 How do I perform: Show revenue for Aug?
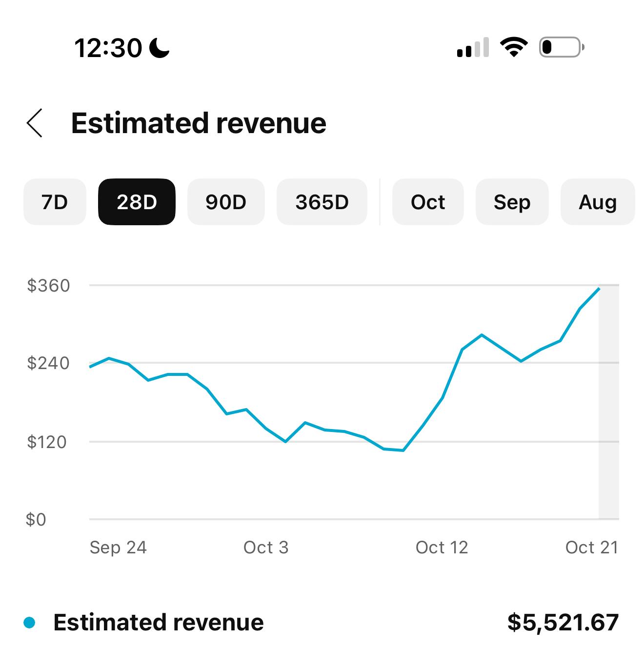point(598,202)
